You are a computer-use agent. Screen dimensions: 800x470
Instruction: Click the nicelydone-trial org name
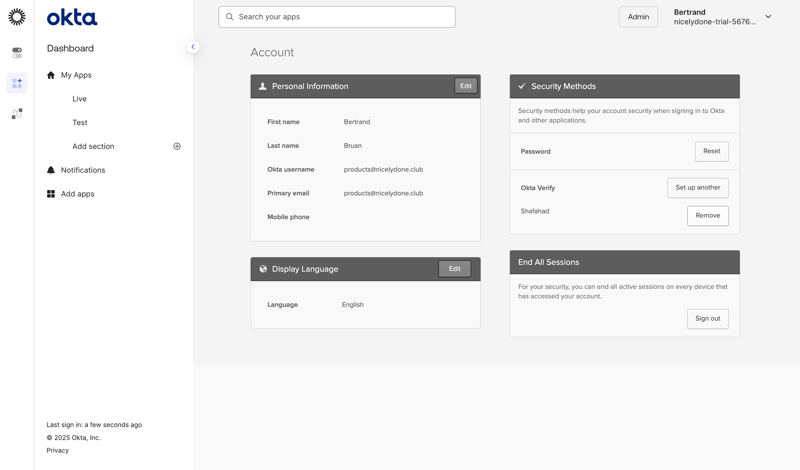click(715, 22)
